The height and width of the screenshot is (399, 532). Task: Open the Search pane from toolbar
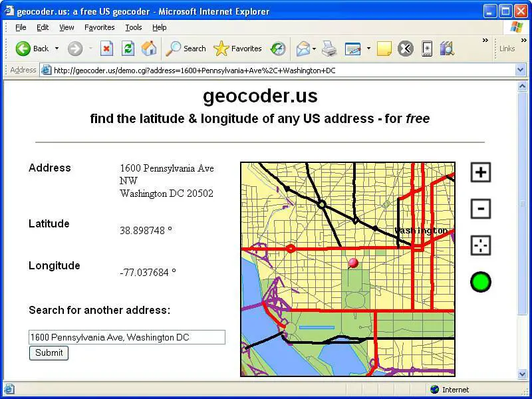coord(186,49)
